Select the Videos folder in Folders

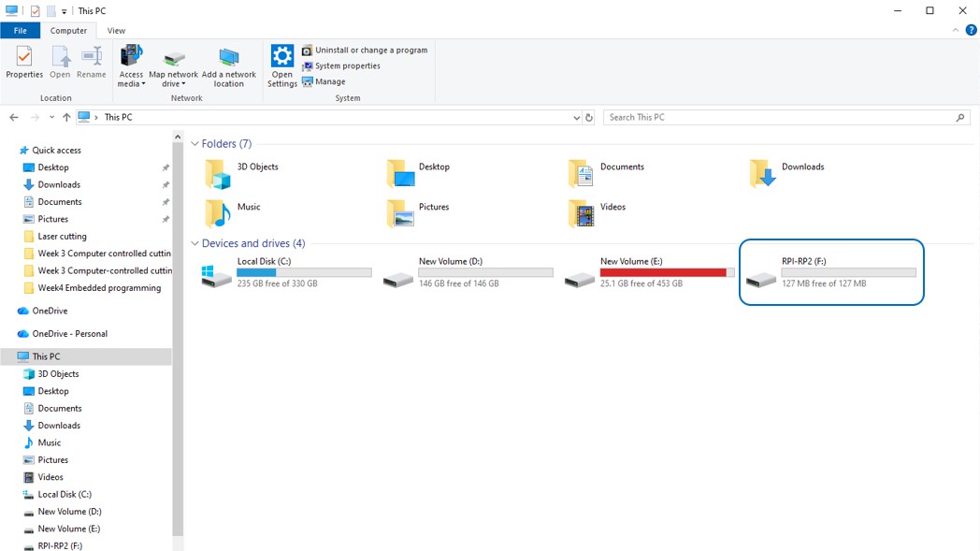click(597, 213)
